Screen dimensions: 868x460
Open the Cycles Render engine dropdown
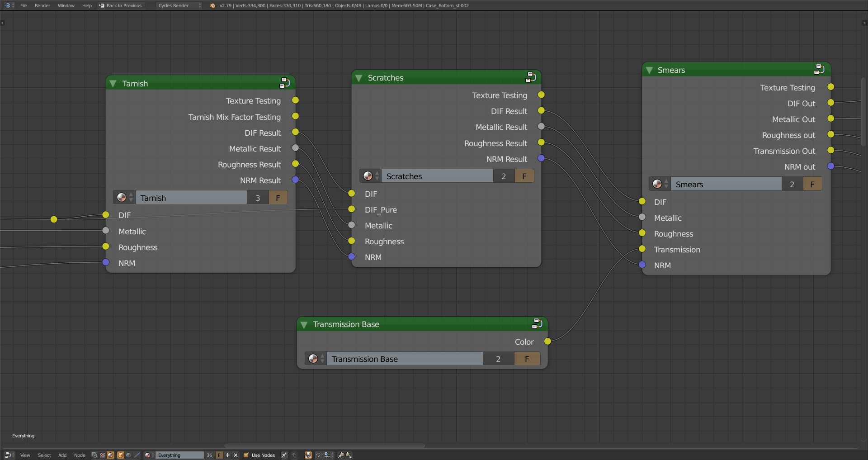(x=179, y=5)
